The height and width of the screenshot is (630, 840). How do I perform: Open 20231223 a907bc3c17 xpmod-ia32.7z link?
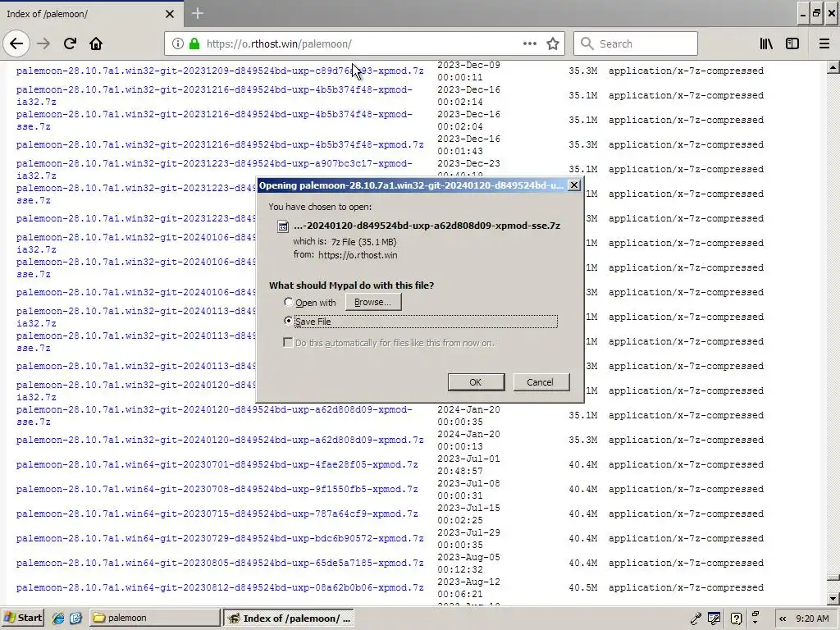214,169
